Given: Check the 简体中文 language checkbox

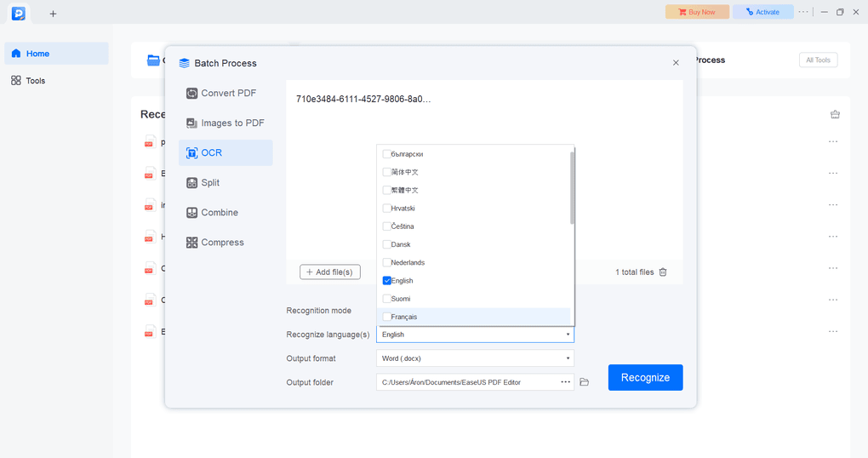Looking at the screenshot, I should (x=386, y=172).
